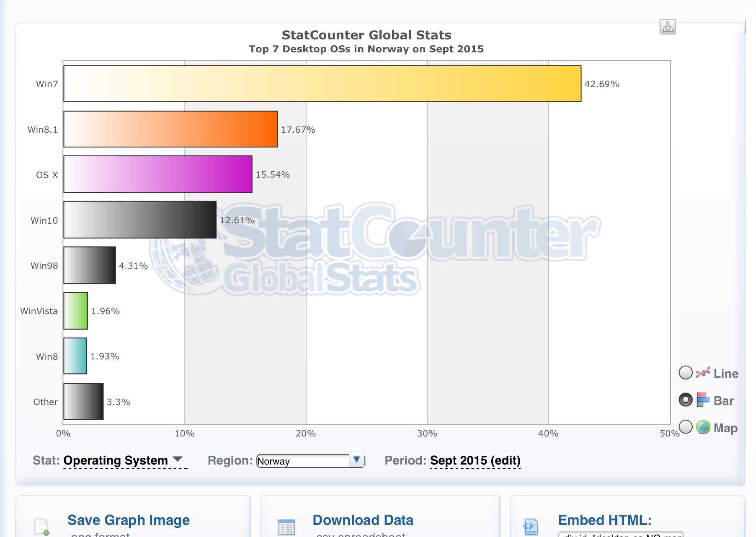The width and height of the screenshot is (756, 537).
Task: Click the Region combo box field
Action: pos(310,461)
